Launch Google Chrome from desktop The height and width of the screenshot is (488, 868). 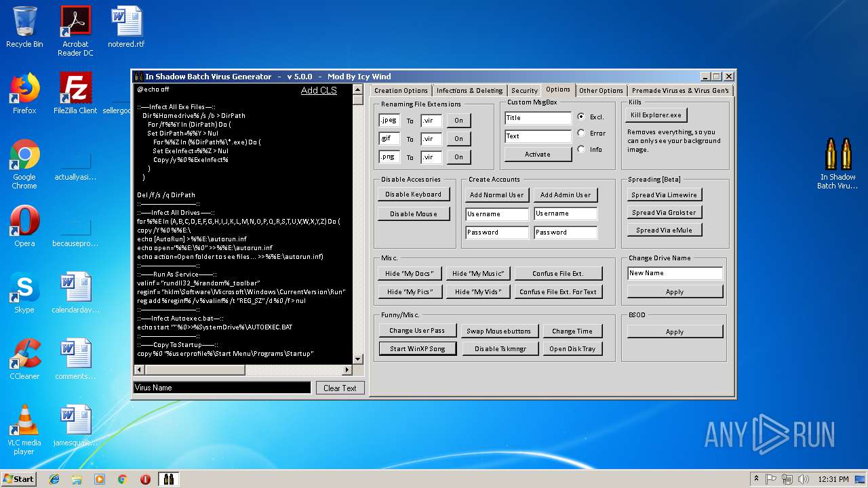[x=24, y=165]
